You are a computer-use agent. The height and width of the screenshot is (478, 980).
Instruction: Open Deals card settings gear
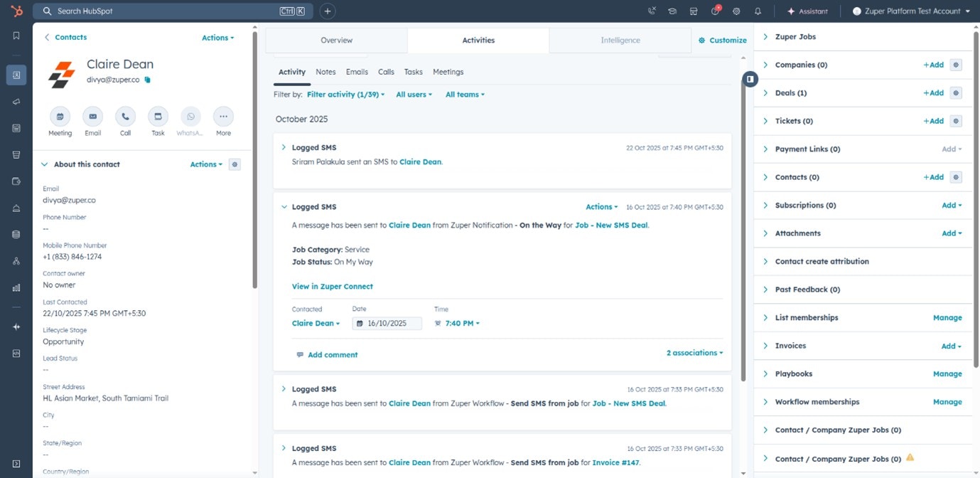coord(956,92)
